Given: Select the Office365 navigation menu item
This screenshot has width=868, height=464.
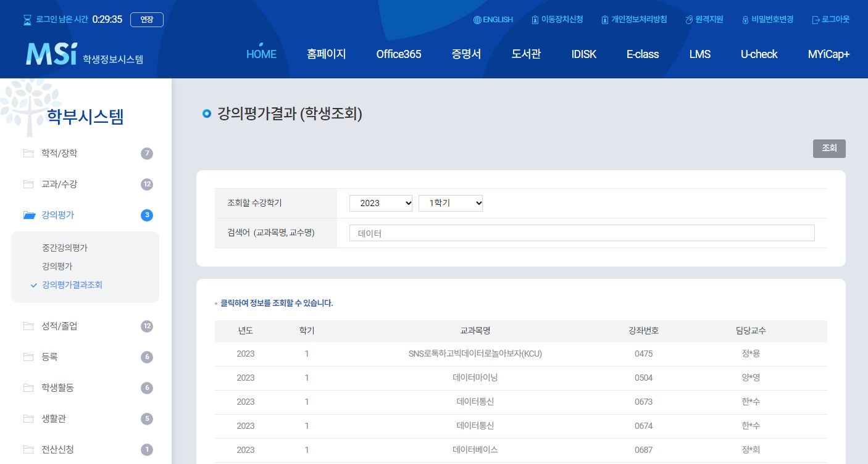Looking at the screenshot, I should (398, 54).
